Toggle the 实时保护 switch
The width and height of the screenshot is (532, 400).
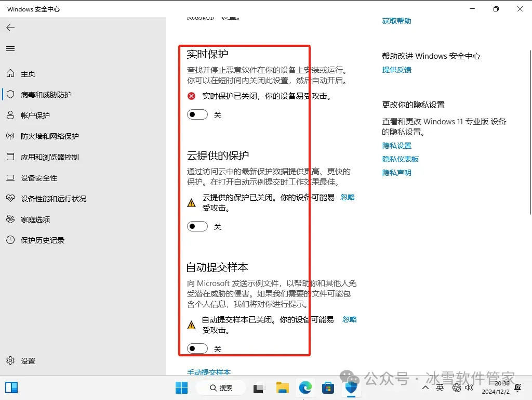197,115
